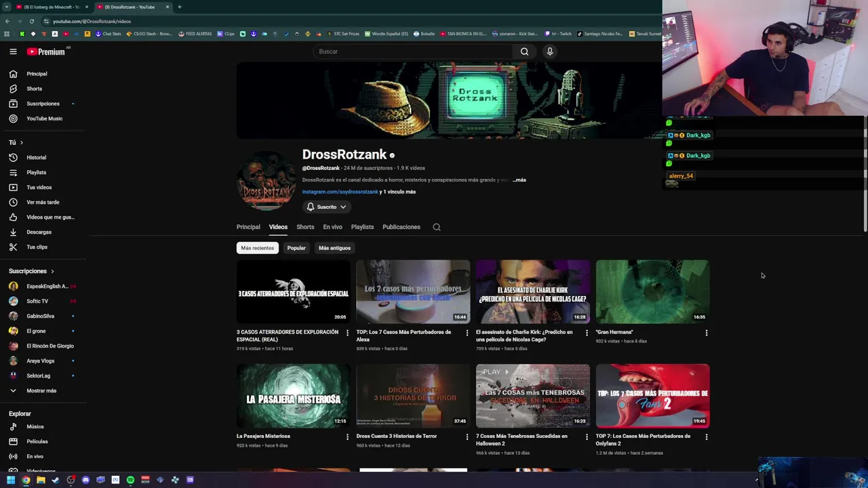The width and height of the screenshot is (868, 488).
Task: Open Shorts in the sidebar
Action: pyautogui.click(x=34, y=89)
